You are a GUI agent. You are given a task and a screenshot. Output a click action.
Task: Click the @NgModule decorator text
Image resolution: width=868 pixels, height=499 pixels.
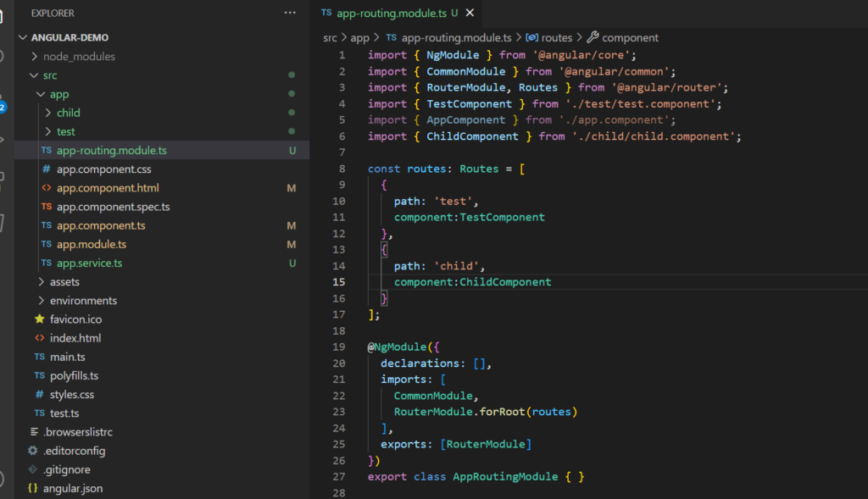397,347
